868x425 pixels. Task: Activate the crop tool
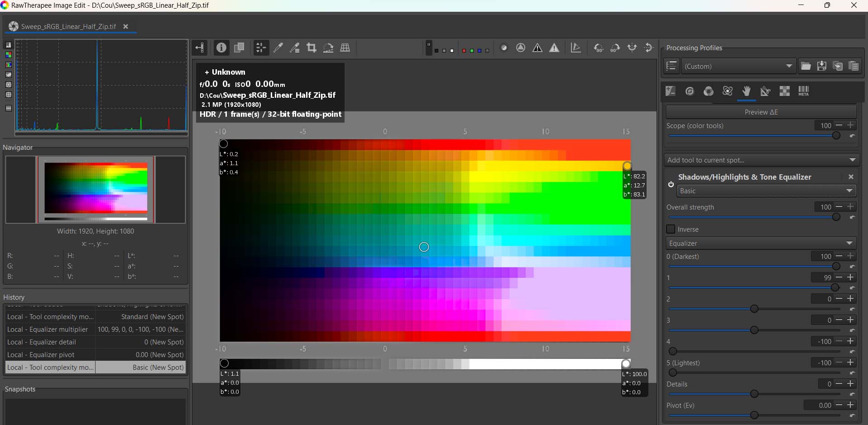(312, 48)
